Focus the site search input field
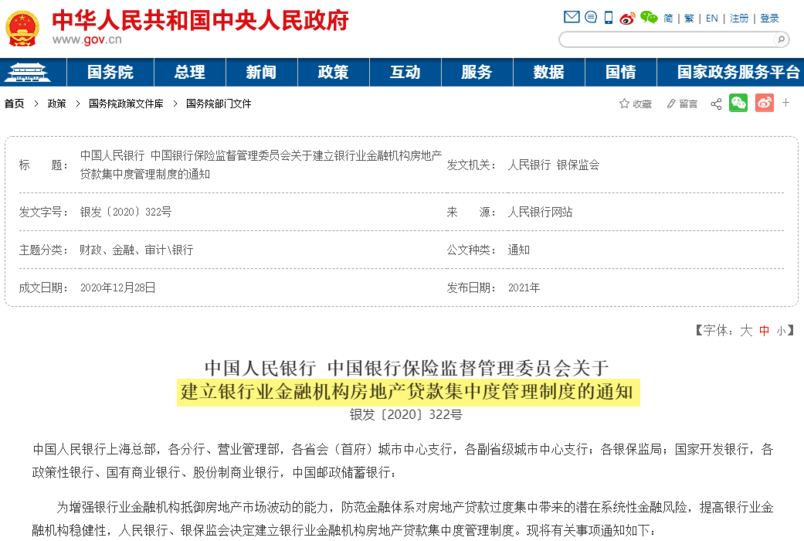The height and width of the screenshot is (541, 804). [x=667, y=39]
